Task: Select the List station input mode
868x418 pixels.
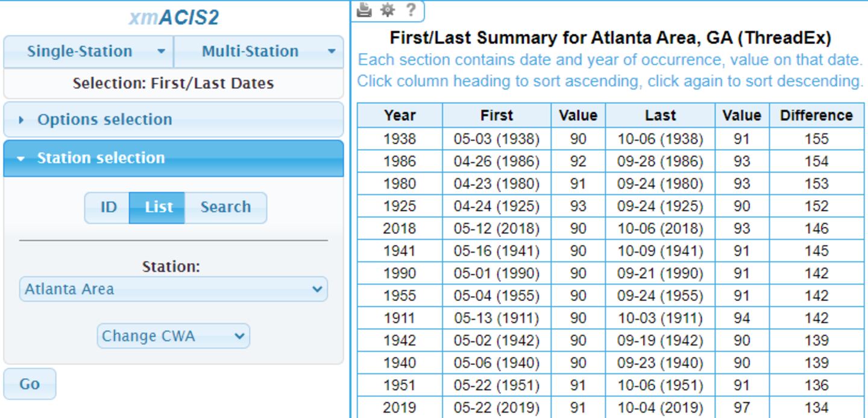Action: [159, 207]
